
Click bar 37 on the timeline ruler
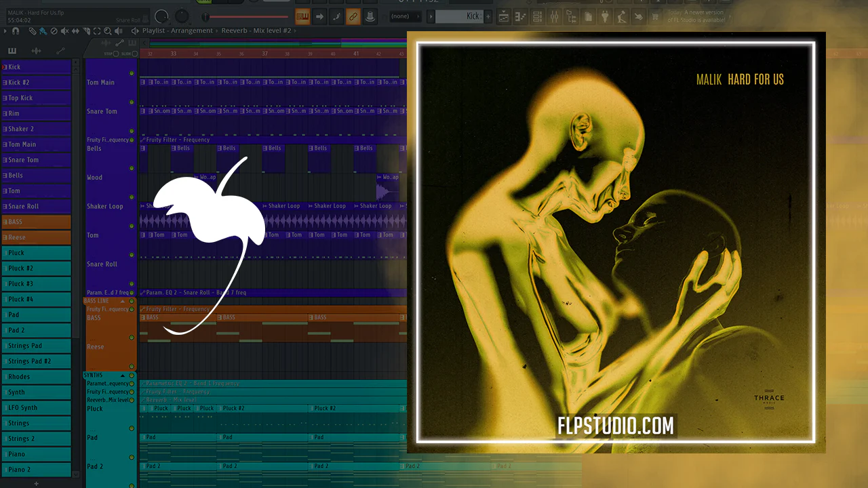265,54
